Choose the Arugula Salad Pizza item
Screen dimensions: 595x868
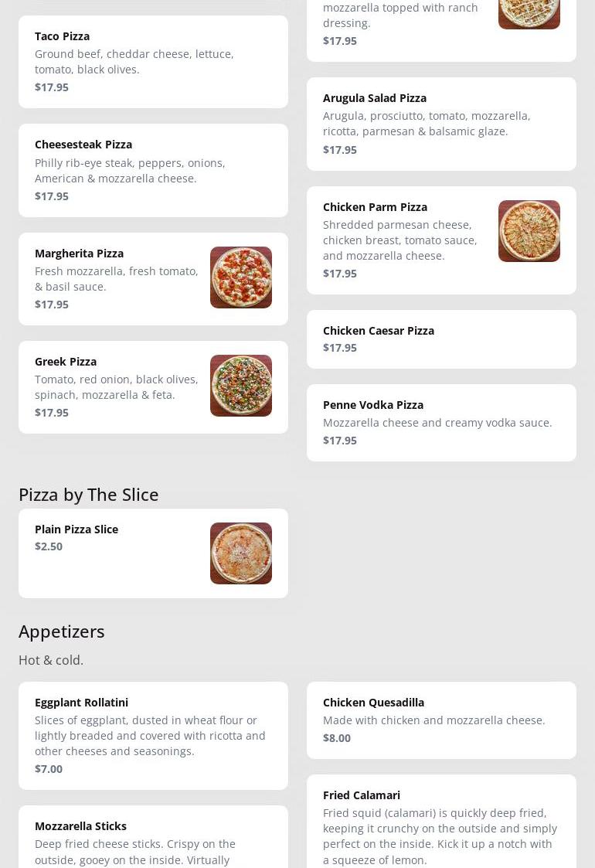441,124
